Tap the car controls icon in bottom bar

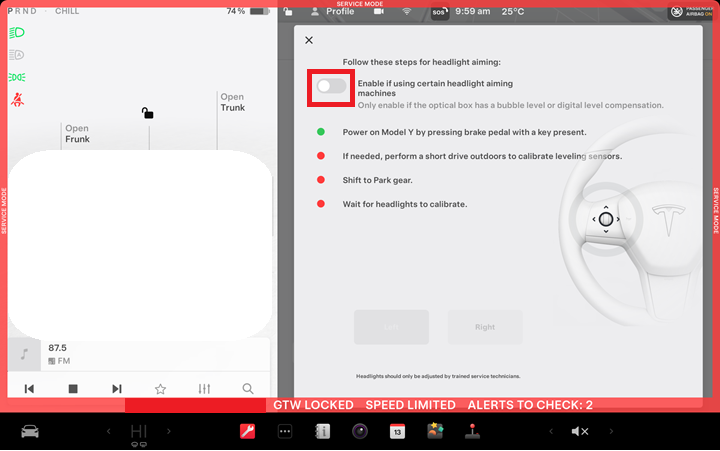(x=30, y=431)
